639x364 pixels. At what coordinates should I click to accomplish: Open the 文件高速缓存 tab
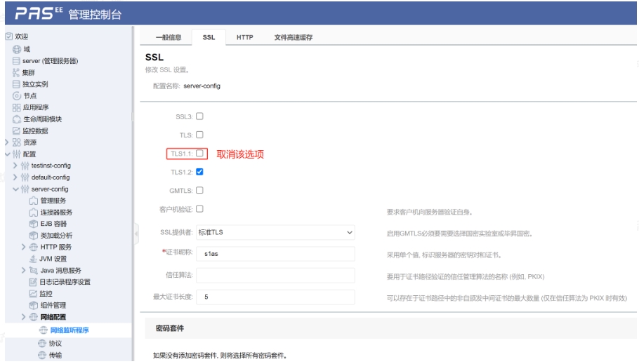point(293,38)
